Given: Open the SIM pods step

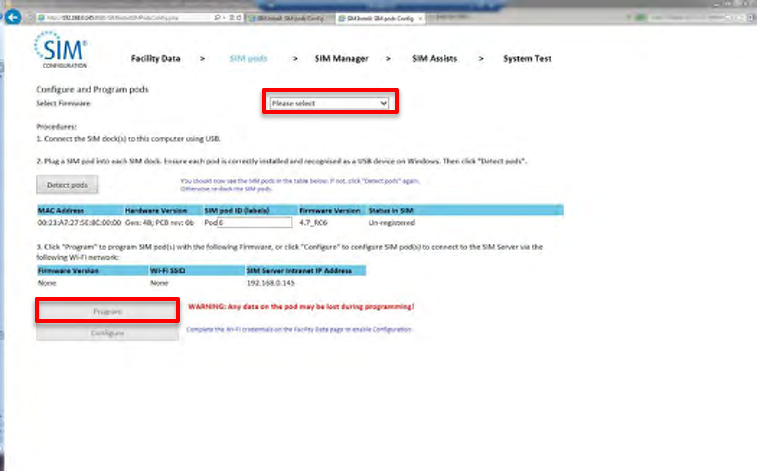Looking at the screenshot, I should 248,58.
